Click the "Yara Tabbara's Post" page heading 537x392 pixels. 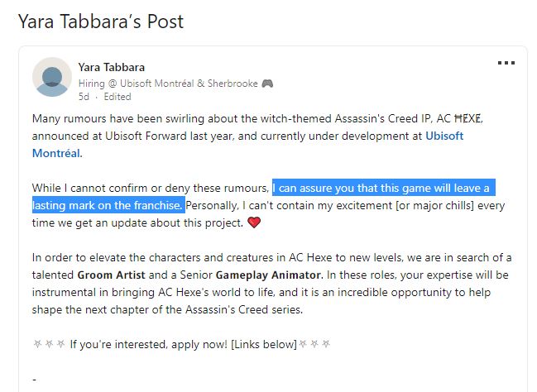(101, 21)
